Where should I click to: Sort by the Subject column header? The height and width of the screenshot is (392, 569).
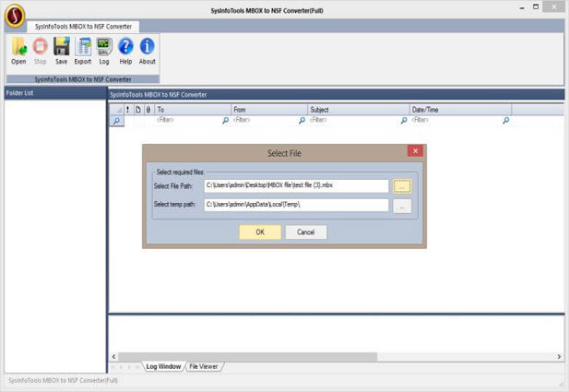pos(358,110)
